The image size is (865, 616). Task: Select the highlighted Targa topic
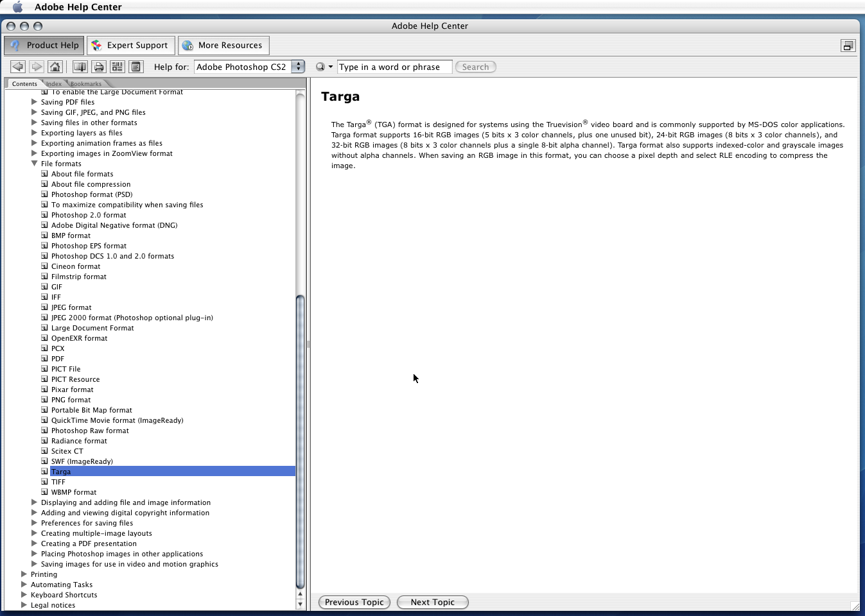61,471
